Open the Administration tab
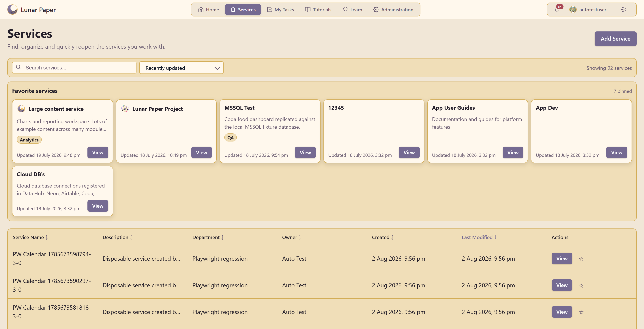This screenshot has height=329, width=644. tap(393, 10)
